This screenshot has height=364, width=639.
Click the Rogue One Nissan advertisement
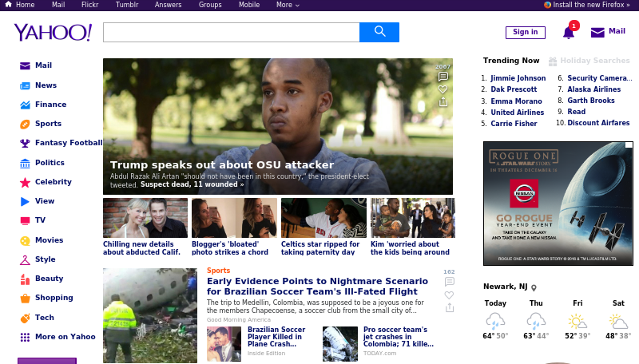point(558,204)
